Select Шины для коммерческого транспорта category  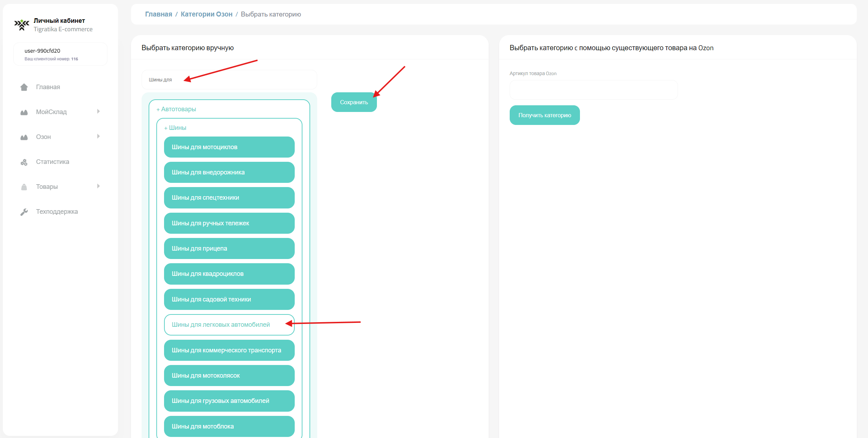click(229, 350)
